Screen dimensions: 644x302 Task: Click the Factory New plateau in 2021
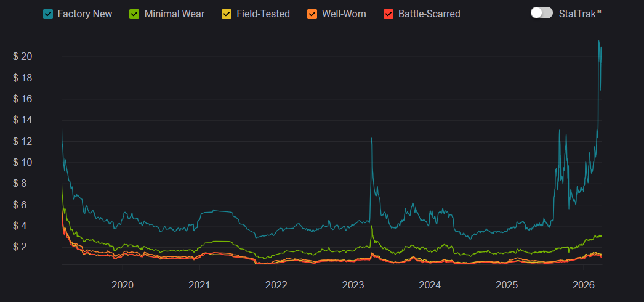pos(215,211)
